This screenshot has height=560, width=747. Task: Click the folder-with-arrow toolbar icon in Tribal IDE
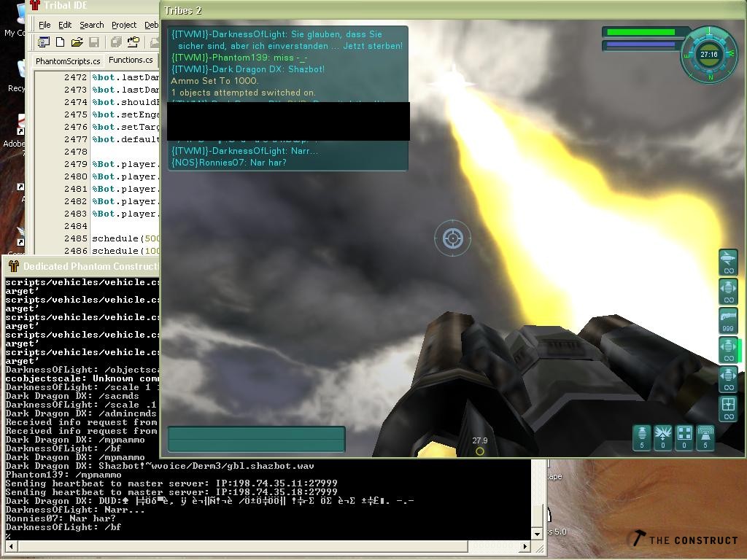click(x=133, y=42)
